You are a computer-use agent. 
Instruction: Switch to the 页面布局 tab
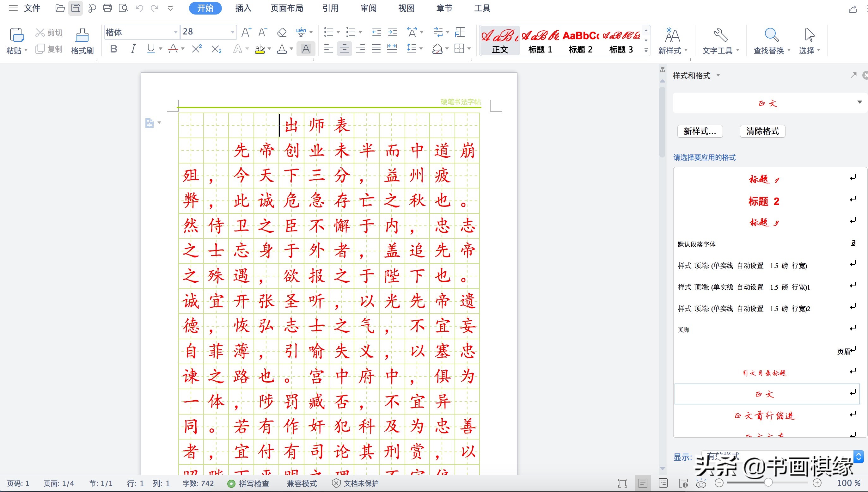(287, 8)
